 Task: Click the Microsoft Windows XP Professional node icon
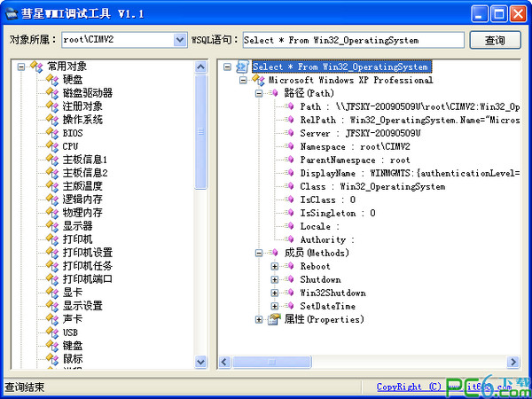click(x=259, y=81)
